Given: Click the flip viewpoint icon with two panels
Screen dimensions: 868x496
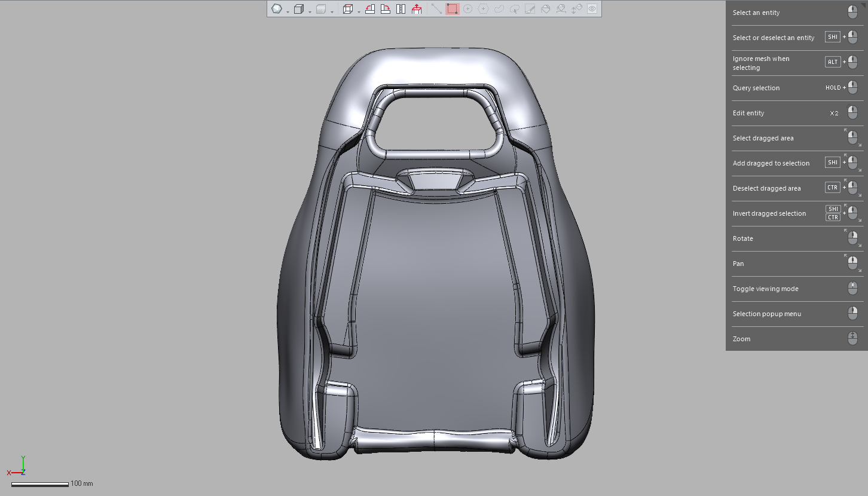Looking at the screenshot, I should pyautogui.click(x=401, y=9).
